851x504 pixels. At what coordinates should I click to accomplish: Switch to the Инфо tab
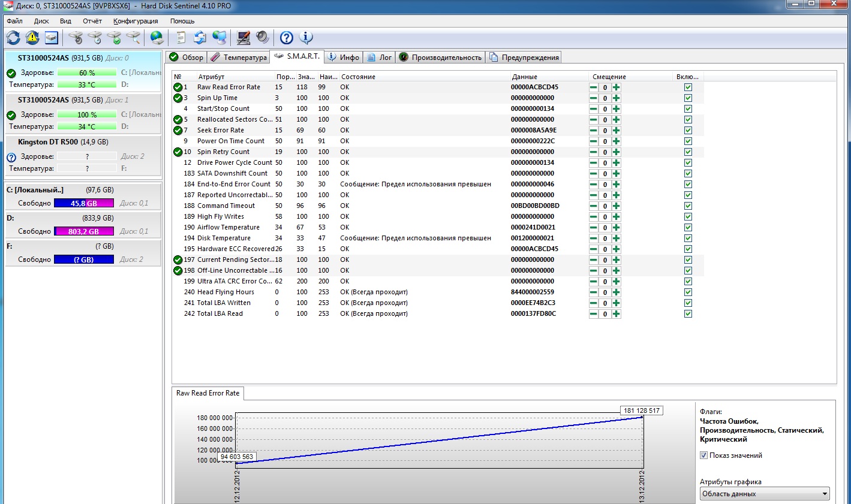point(344,58)
